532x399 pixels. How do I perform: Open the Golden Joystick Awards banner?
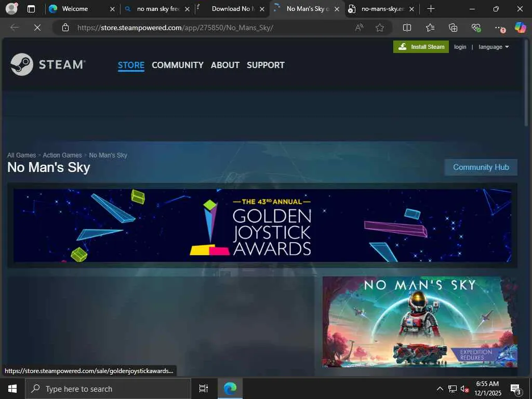point(262,225)
